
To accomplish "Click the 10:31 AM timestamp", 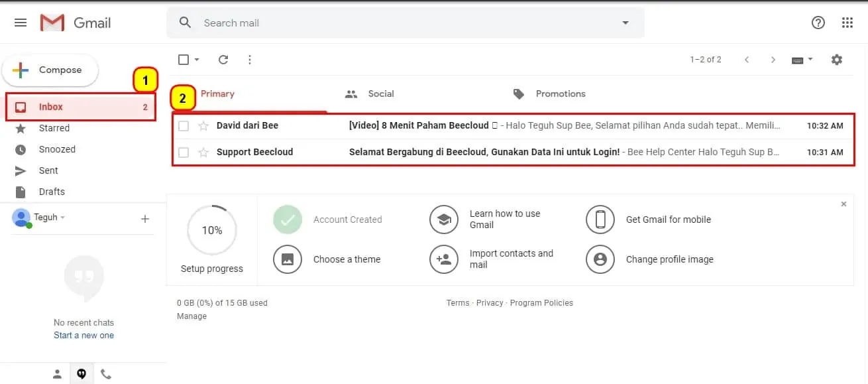I will pos(825,153).
